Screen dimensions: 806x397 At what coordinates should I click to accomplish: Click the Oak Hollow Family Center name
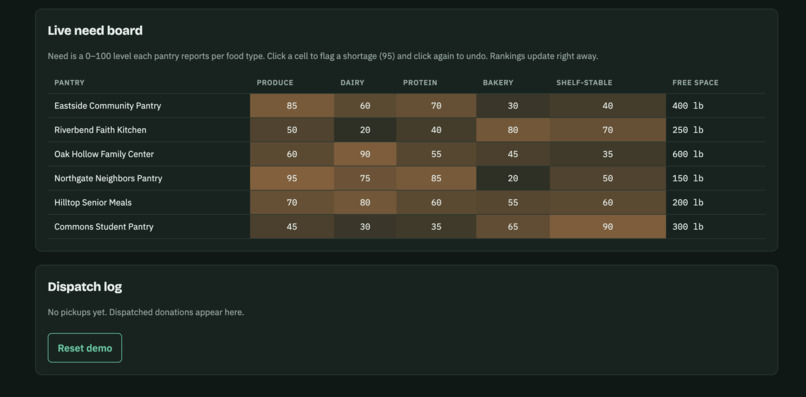point(104,154)
